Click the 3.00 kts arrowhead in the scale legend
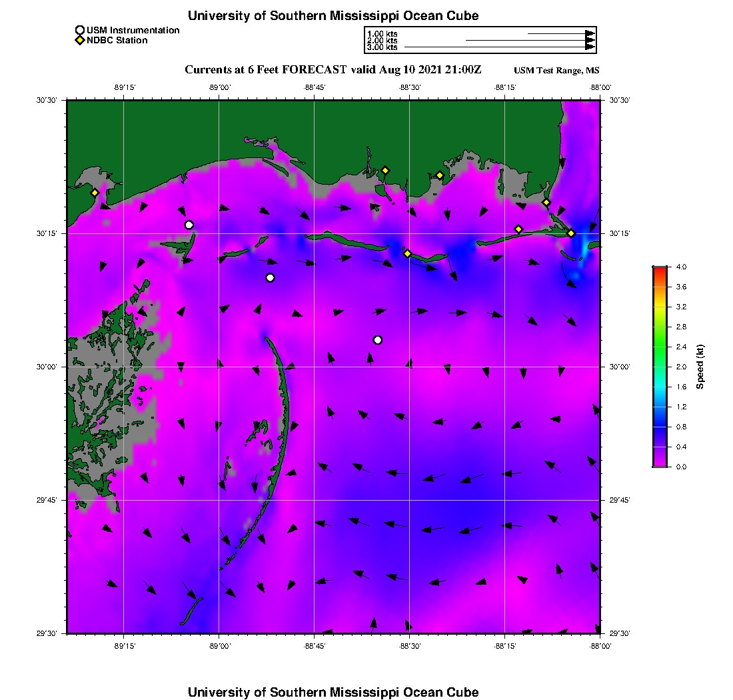This screenshot has width=733, height=700. click(590, 47)
